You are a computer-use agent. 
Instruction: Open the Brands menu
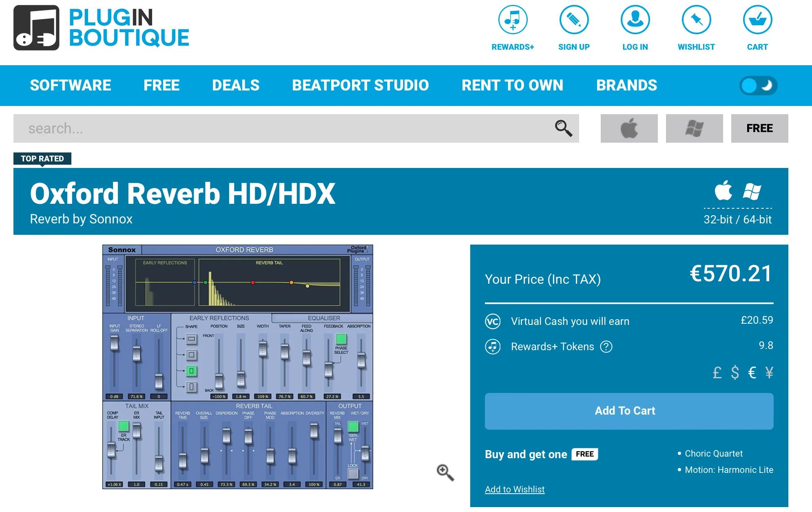point(626,85)
